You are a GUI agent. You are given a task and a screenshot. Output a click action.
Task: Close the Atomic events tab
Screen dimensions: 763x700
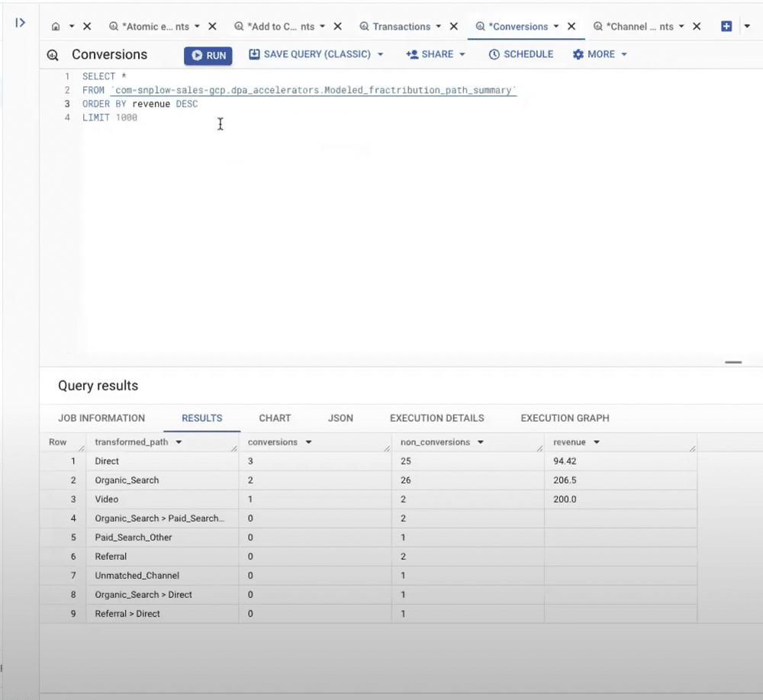pyautogui.click(x=212, y=26)
